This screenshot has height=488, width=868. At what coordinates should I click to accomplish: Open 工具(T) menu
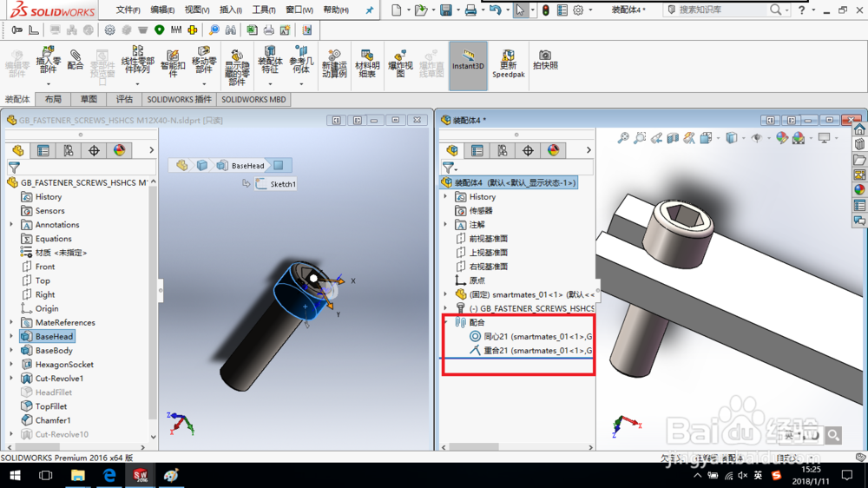coord(264,10)
